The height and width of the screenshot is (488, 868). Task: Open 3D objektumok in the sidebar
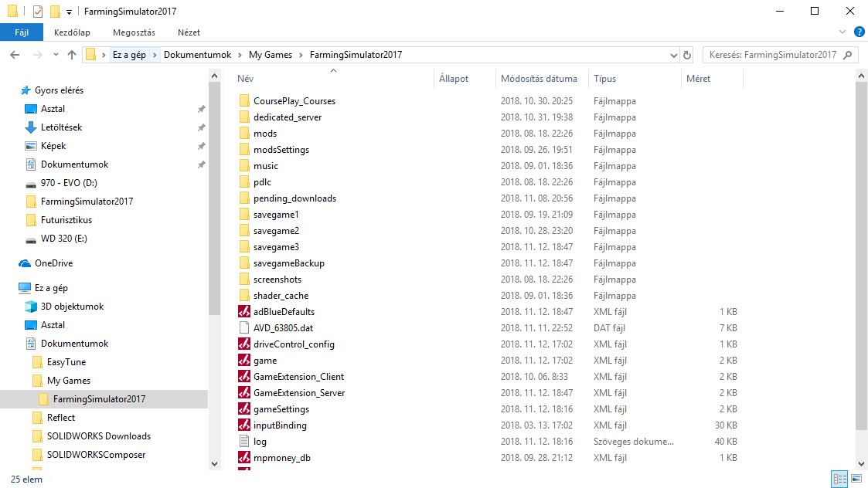tap(72, 307)
